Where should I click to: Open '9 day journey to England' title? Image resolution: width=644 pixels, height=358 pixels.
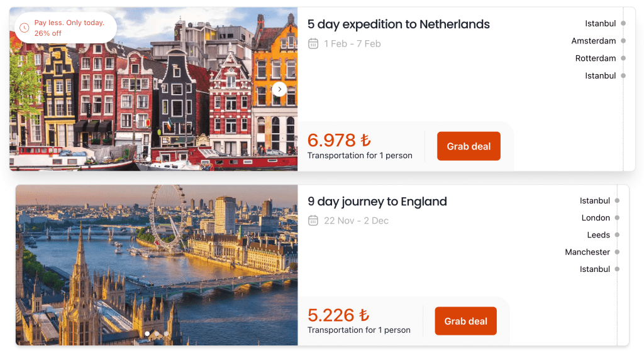pyautogui.click(x=377, y=202)
